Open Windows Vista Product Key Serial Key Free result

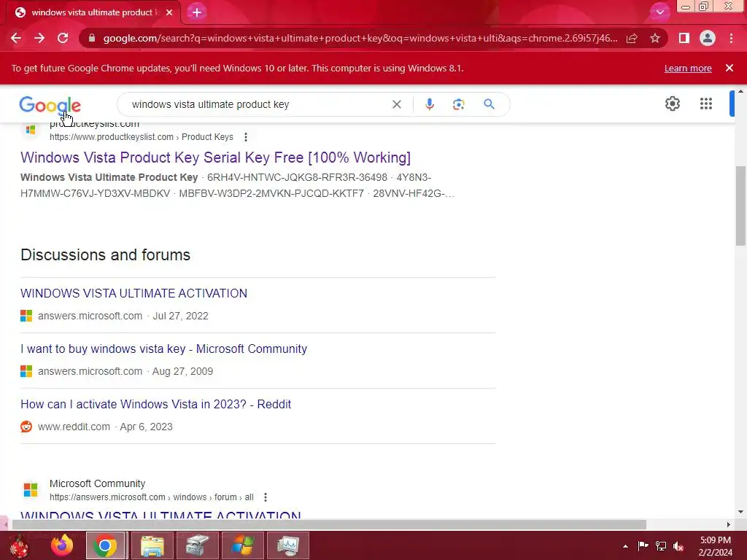click(x=215, y=157)
